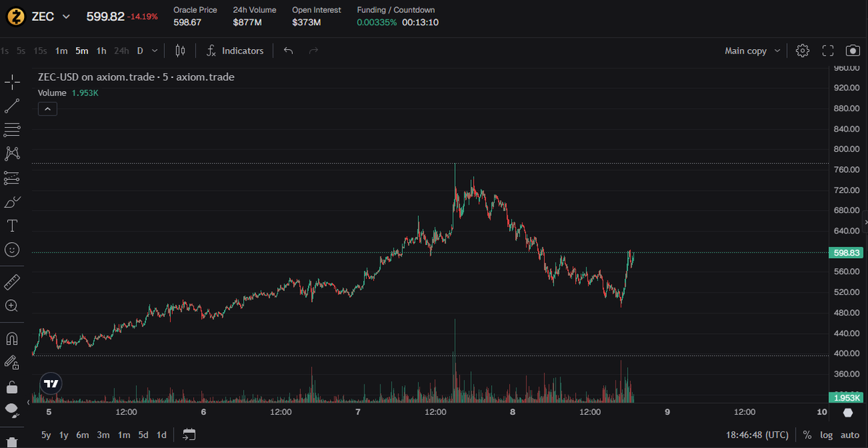Switch to the 5s interval
The height and width of the screenshot is (448, 868).
(x=21, y=51)
